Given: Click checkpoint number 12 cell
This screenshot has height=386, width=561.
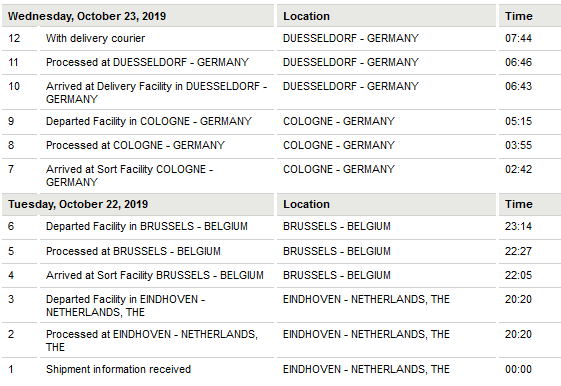Looking at the screenshot, I should point(14,38).
